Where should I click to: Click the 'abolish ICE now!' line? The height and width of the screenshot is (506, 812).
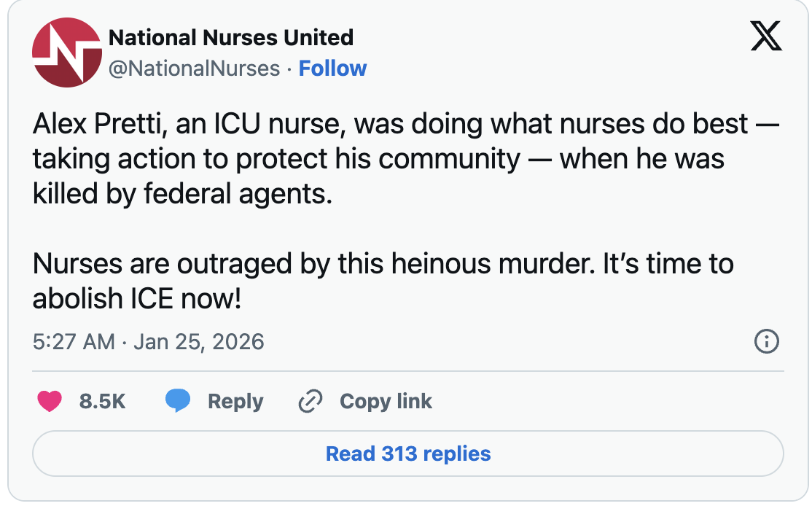coord(137,298)
